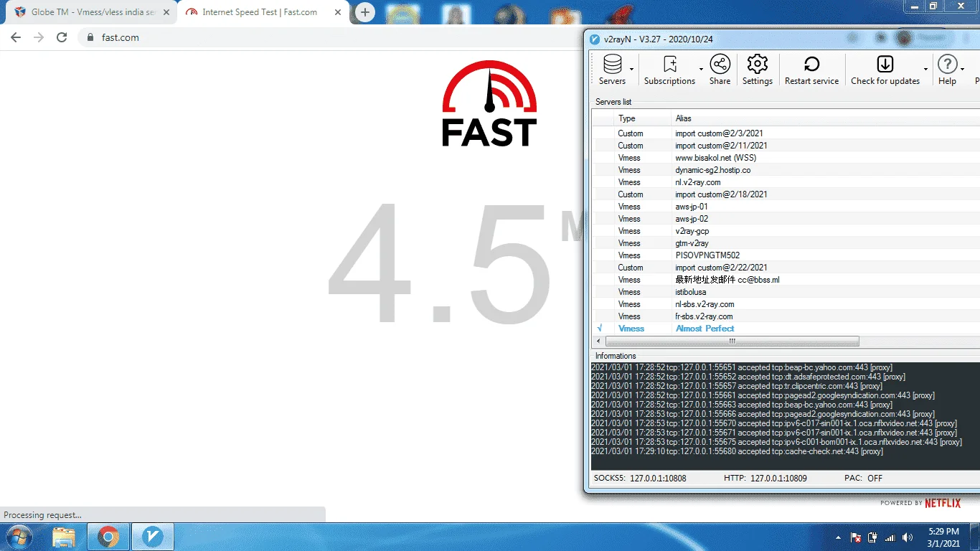Open a new Chrome tab with plus button
Viewport: 980px width, 551px height.
click(365, 12)
